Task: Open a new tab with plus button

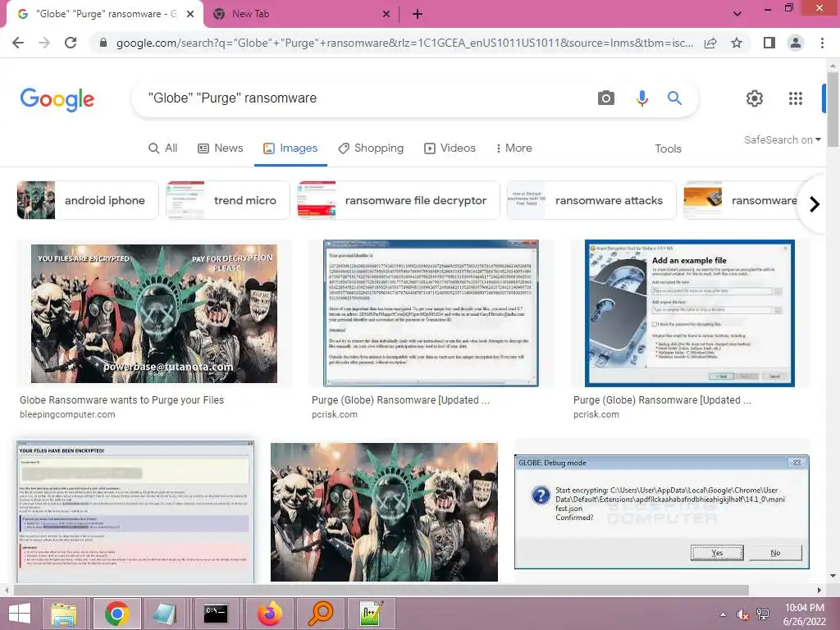Action: [418, 15]
